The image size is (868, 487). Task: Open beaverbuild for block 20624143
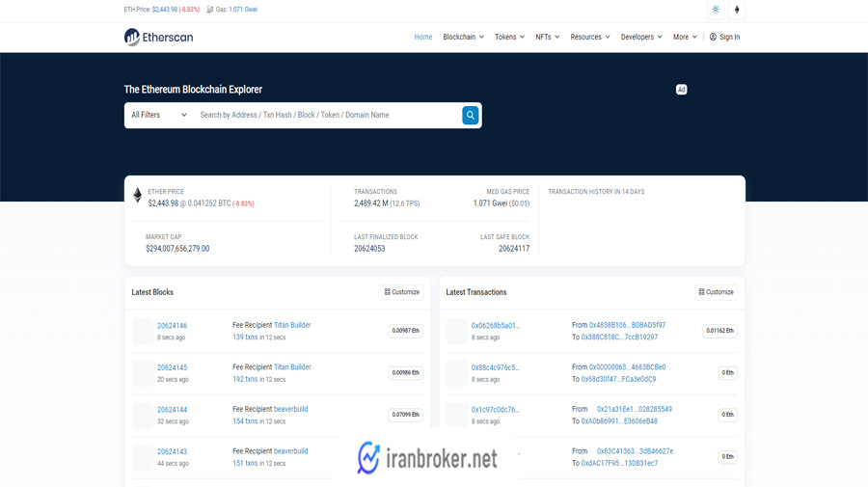point(290,451)
